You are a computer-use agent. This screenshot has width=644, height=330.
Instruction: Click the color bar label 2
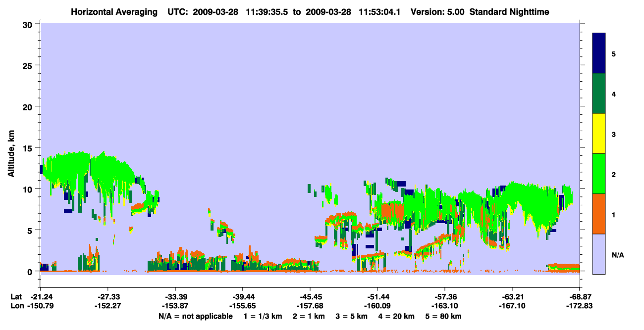(614, 174)
